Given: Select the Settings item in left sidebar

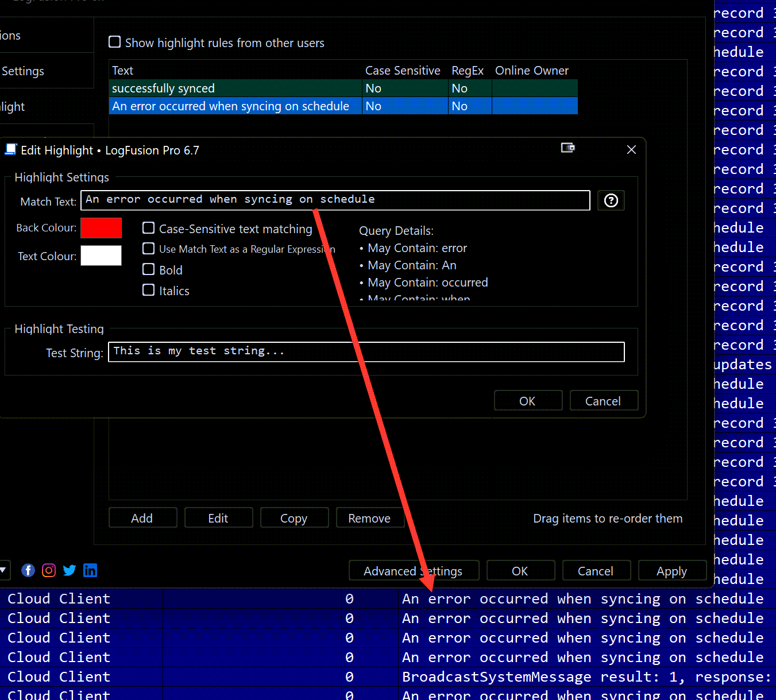Looking at the screenshot, I should point(23,71).
